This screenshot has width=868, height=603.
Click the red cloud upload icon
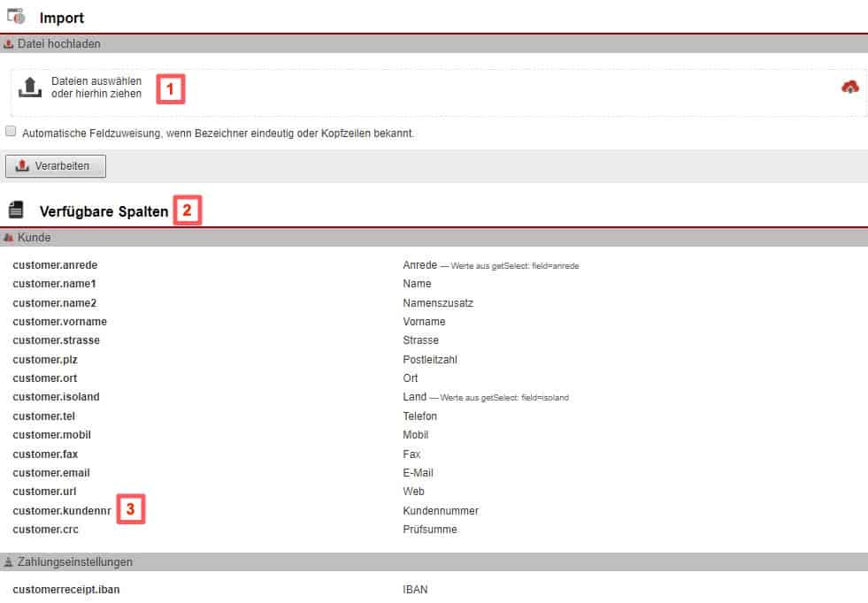[x=849, y=87]
